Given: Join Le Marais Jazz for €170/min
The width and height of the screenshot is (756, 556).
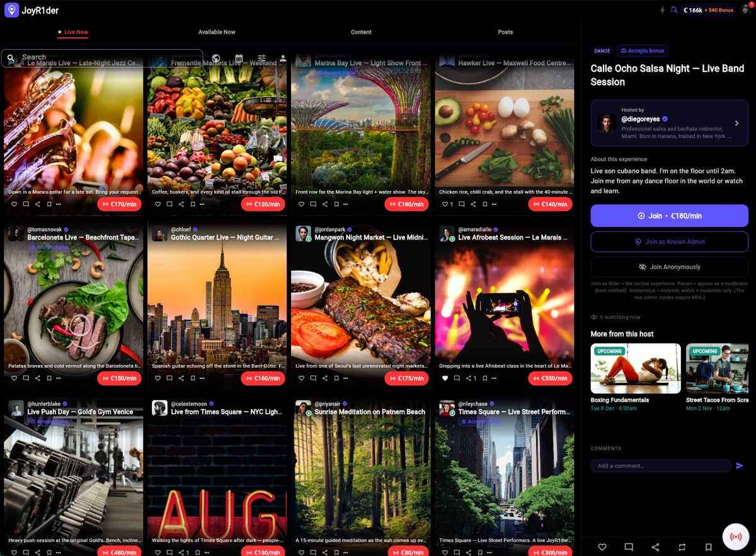Looking at the screenshot, I should tap(120, 204).
